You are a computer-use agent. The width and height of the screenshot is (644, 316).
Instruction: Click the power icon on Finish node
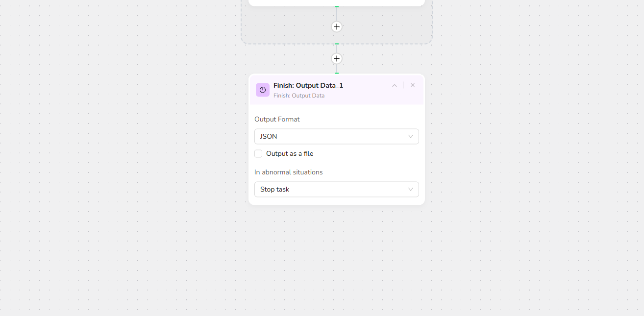(x=262, y=90)
